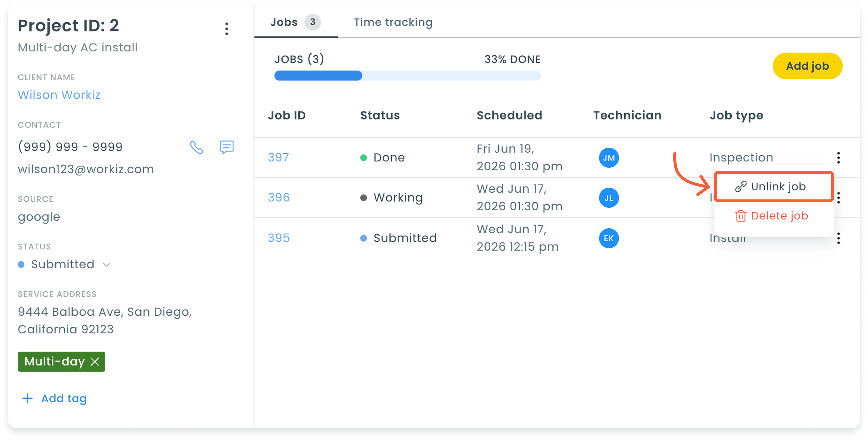Click the source value google

39,217
